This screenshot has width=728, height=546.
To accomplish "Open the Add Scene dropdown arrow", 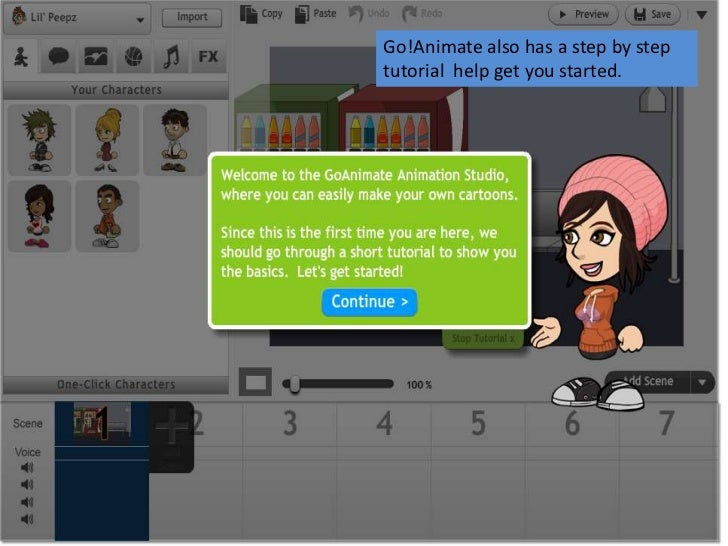I will point(702,383).
